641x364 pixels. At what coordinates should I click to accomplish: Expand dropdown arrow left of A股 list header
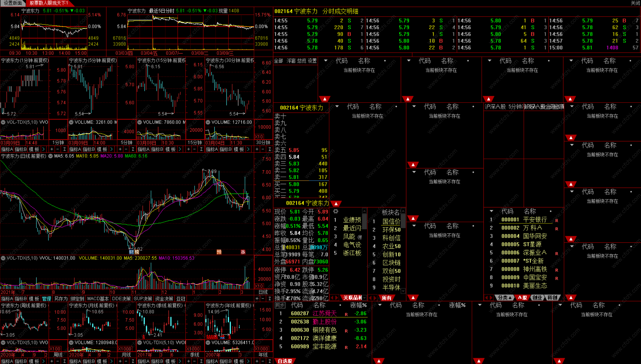[x=491, y=211]
